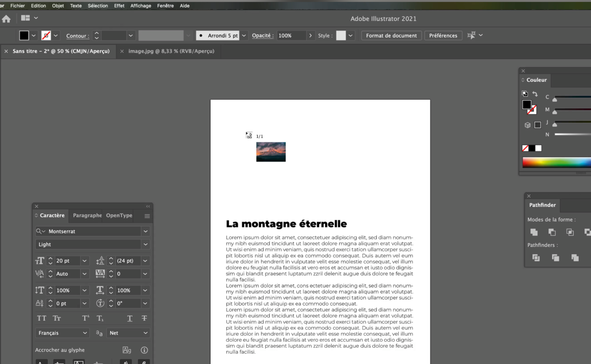
Task: Switch to the image.jpg document tab
Action: click(171, 51)
